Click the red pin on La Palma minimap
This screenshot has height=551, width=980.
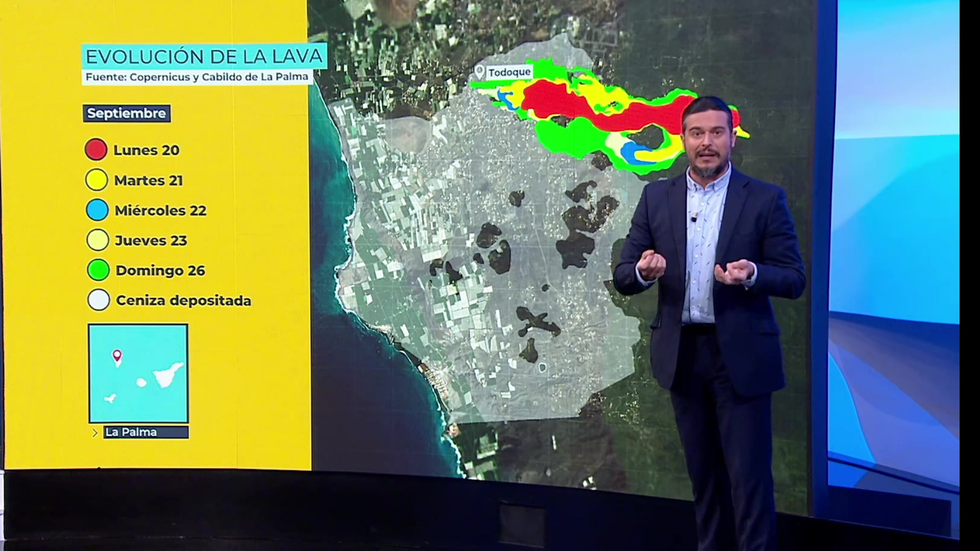point(117,355)
